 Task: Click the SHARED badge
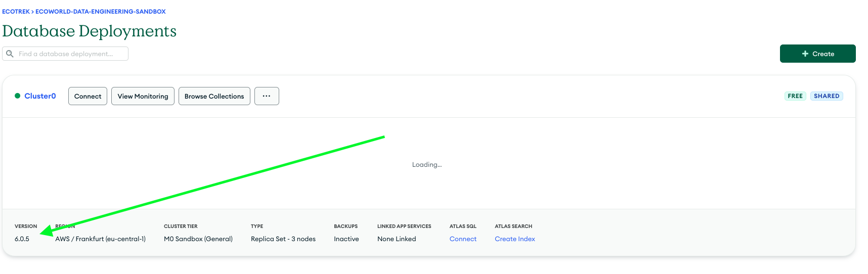(826, 96)
